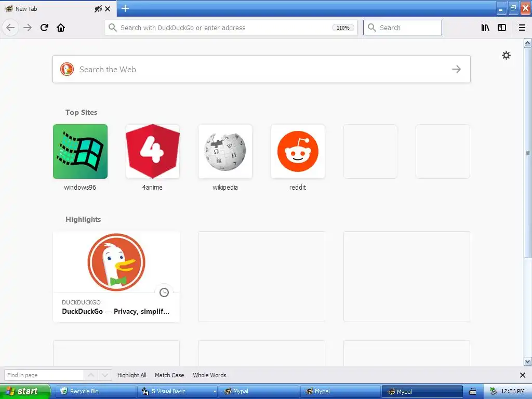Click the Top Sites section header
This screenshot has height=399, width=532.
point(82,112)
